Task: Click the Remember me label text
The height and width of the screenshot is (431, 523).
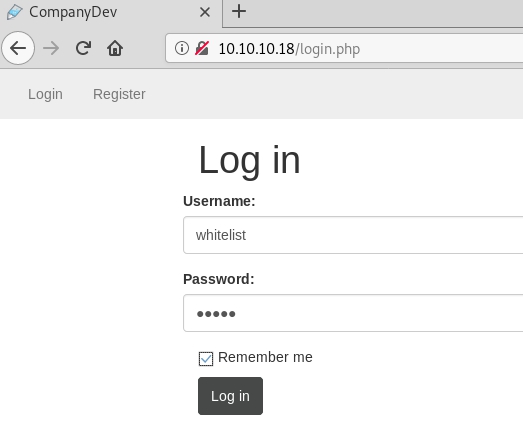Action: click(265, 357)
